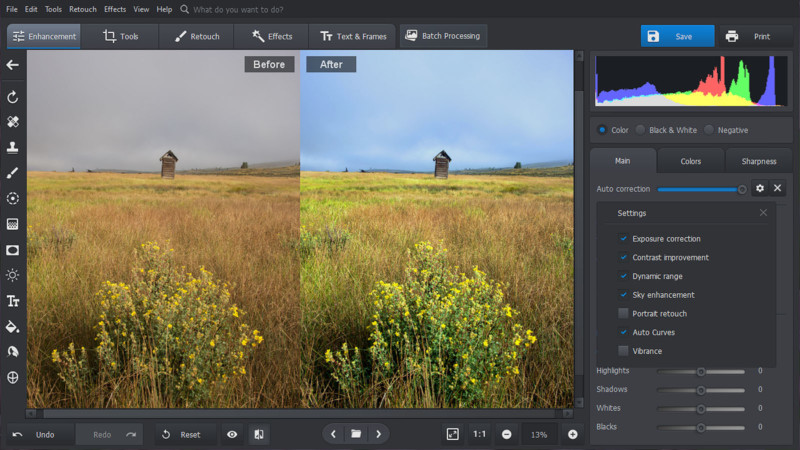Go to the previous photo
800x450 pixels.
click(333, 434)
